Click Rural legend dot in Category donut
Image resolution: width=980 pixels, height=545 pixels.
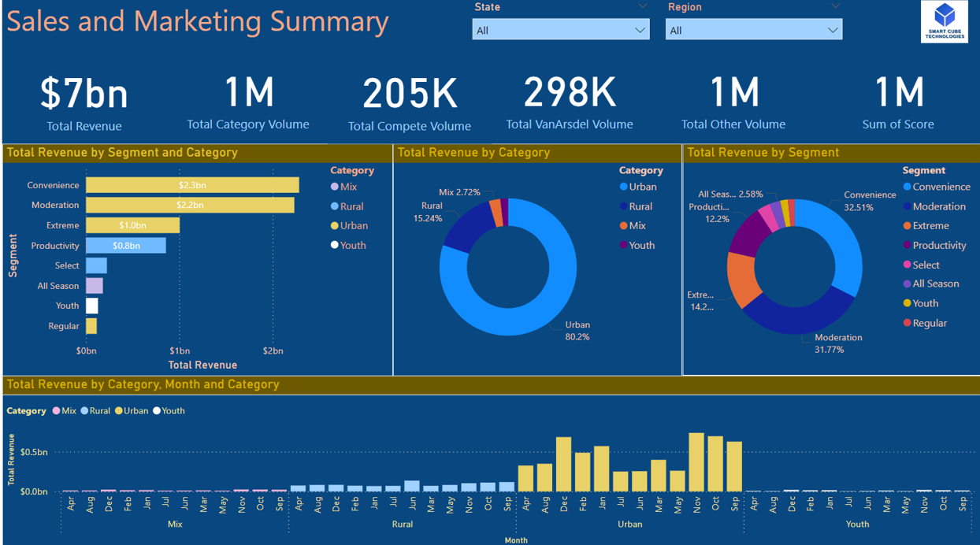click(x=624, y=206)
